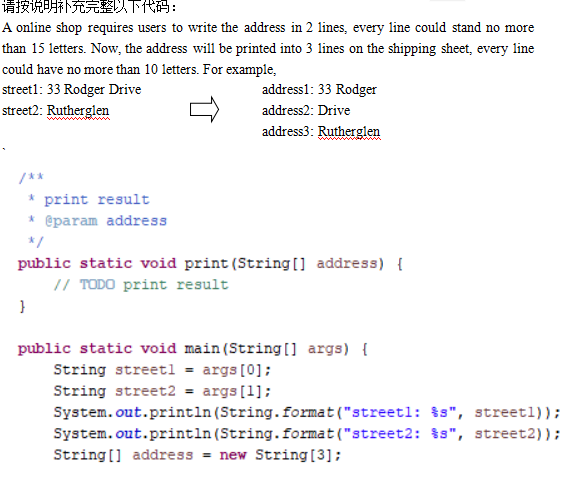Click the street1 variable declaration line

point(162,370)
